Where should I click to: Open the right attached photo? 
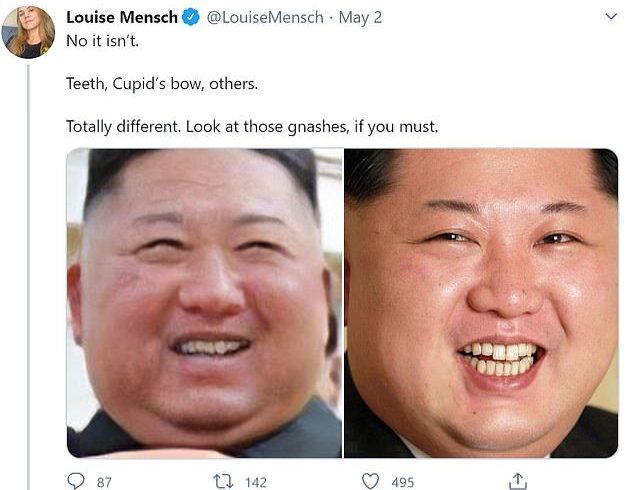(481, 303)
